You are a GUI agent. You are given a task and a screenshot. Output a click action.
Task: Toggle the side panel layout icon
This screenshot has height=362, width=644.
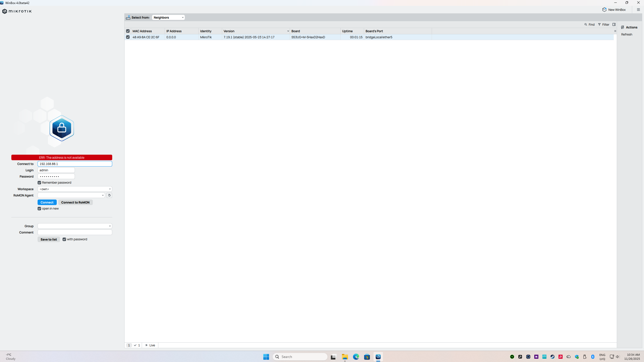coord(614,24)
